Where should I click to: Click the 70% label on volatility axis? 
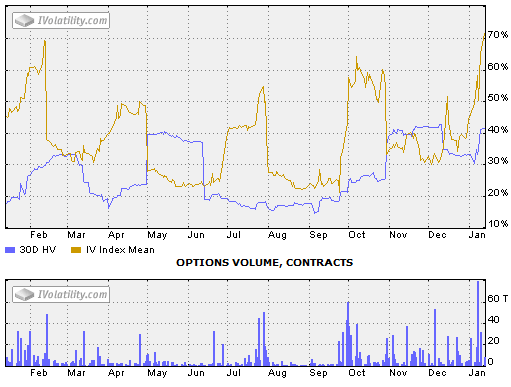tap(497, 35)
